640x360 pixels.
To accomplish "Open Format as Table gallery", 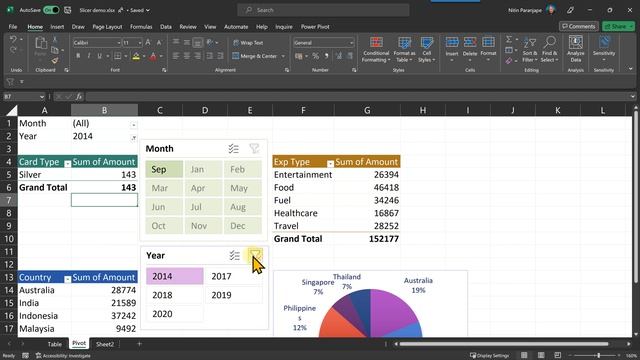I will tap(404, 49).
